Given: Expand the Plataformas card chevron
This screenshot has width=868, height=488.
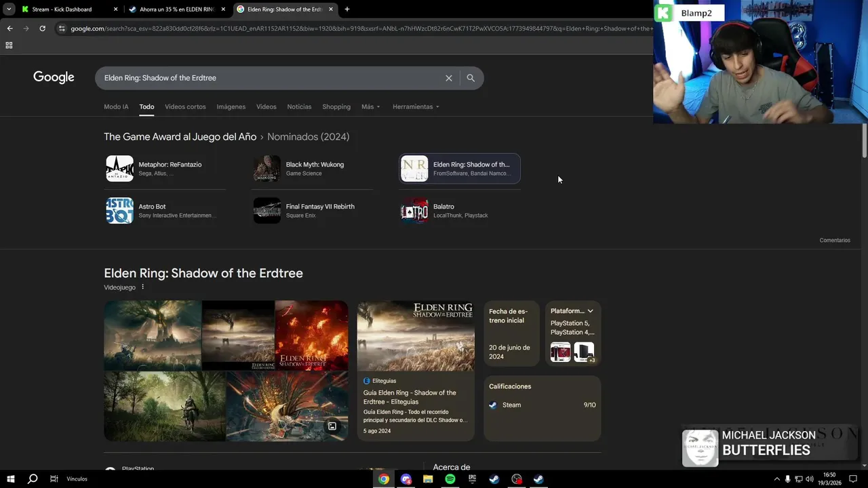Looking at the screenshot, I should coord(590,311).
